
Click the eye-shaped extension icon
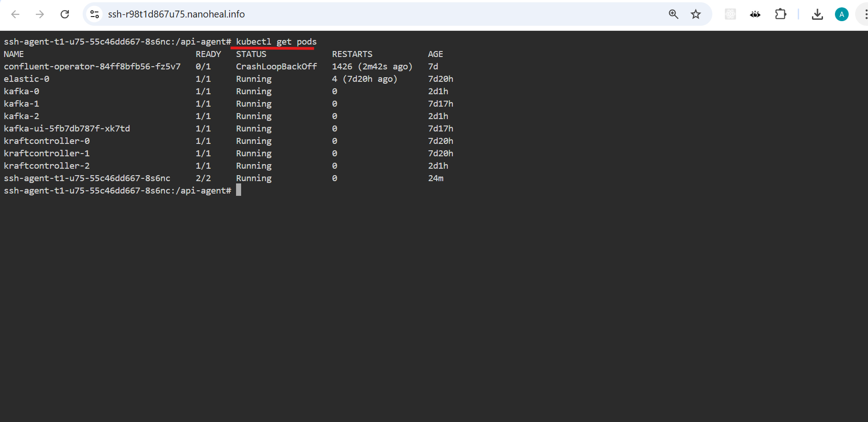tap(755, 14)
